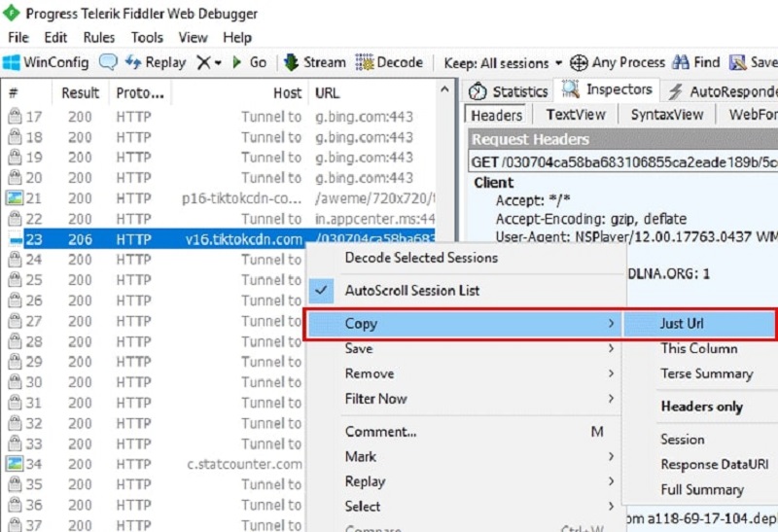Choose Just Url in Copy submenu
778x532 pixels.
[699, 324]
